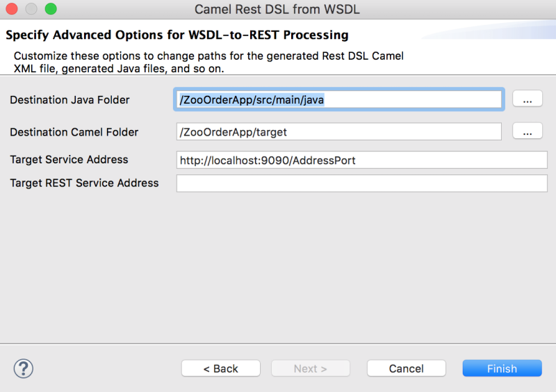Focus the Destination Camel Folder text field
The image size is (556, 392).
(x=338, y=132)
